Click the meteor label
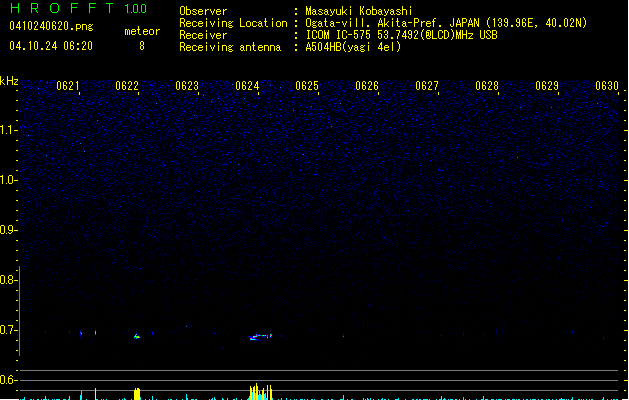Image resolution: width=629 pixels, height=400 pixels. [142, 31]
